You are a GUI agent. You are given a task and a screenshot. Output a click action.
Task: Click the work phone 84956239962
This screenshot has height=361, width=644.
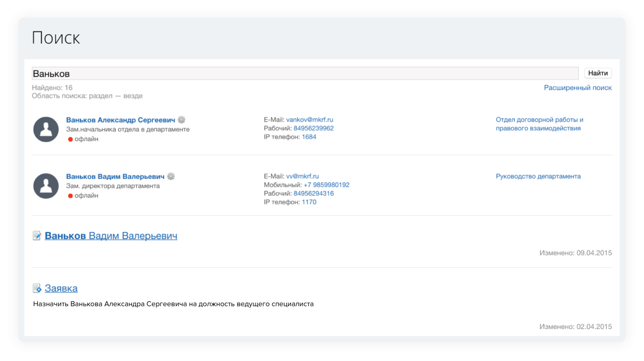pos(313,128)
